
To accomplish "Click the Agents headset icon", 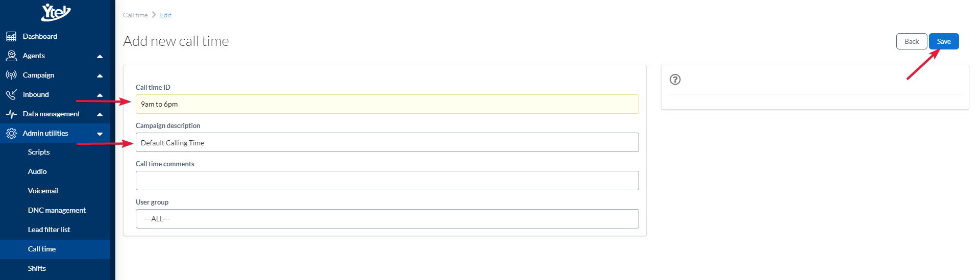I will tap(11, 56).
